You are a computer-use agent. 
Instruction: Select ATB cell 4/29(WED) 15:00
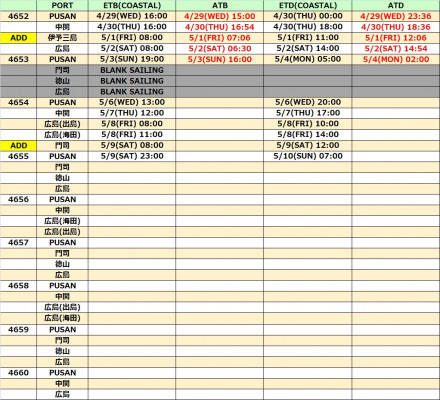[x=220, y=16]
